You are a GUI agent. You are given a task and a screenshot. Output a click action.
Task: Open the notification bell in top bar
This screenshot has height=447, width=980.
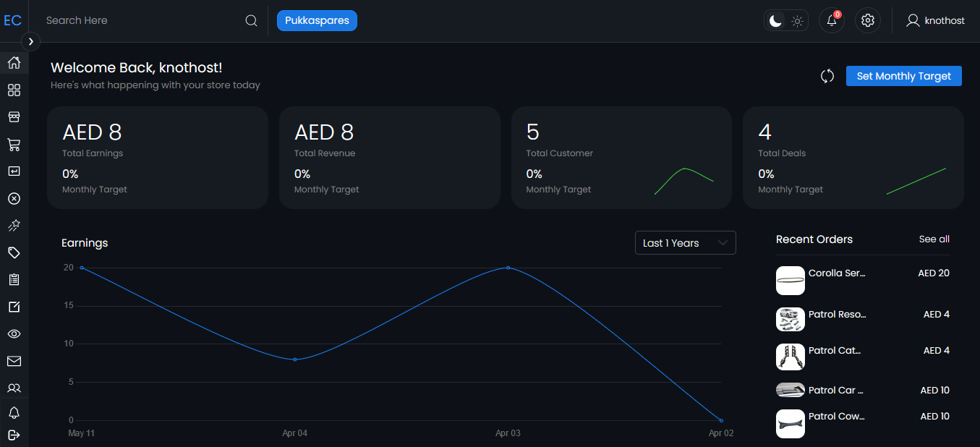click(832, 20)
